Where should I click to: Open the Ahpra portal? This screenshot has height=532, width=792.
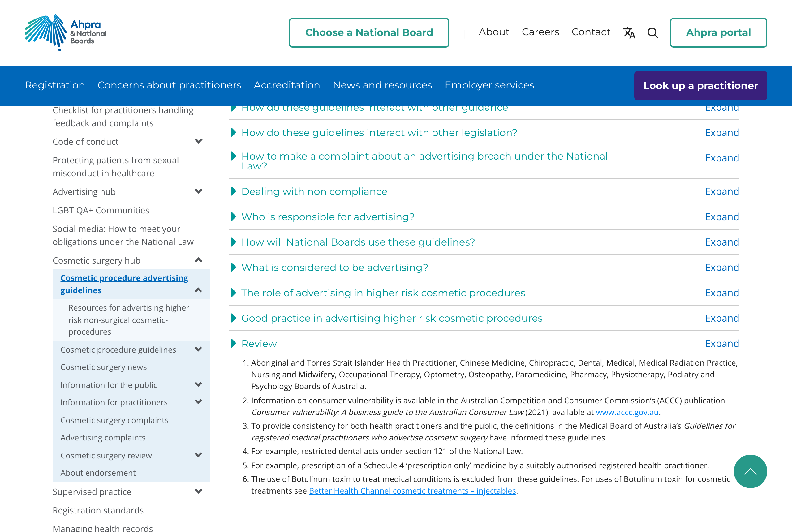click(718, 32)
